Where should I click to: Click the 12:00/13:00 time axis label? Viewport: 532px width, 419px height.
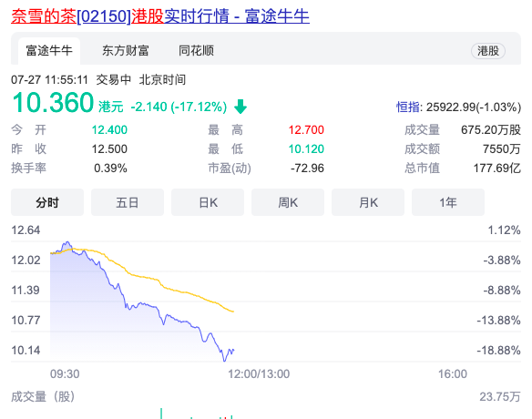coord(259,373)
